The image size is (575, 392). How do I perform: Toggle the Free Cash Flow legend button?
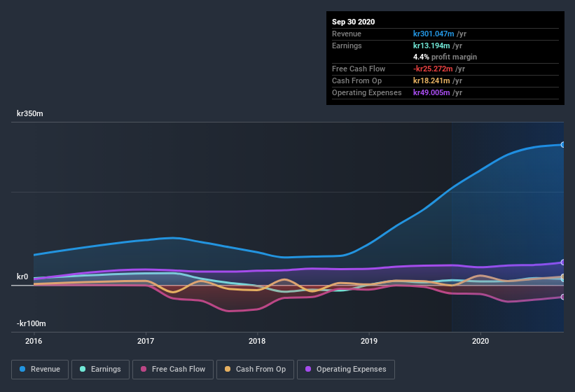[173, 370]
